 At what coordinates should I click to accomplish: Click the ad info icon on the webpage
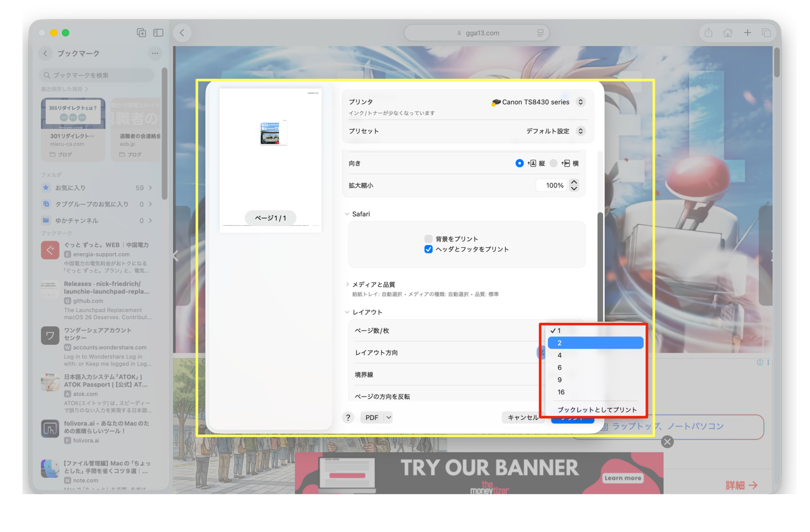coord(760,363)
